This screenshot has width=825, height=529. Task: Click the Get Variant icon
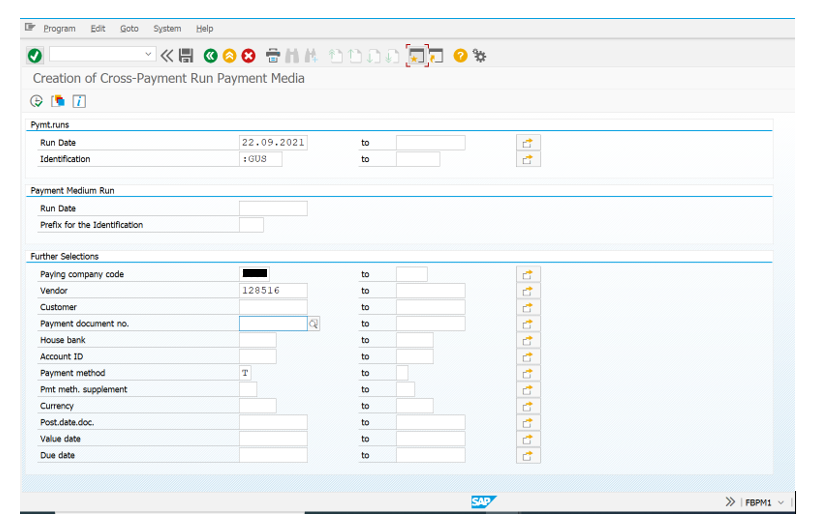58,101
